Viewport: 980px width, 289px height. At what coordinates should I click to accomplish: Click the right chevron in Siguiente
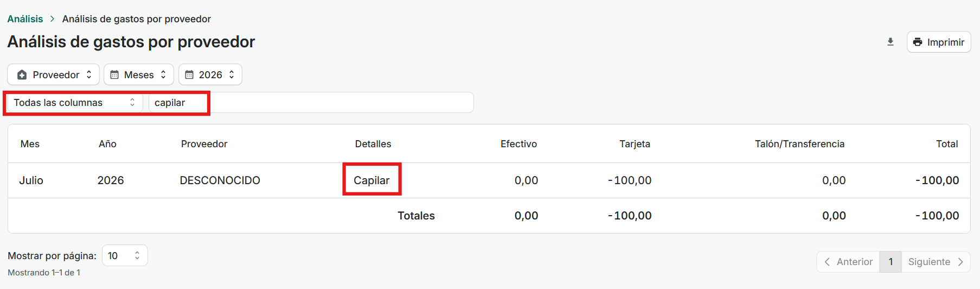tap(960, 262)
